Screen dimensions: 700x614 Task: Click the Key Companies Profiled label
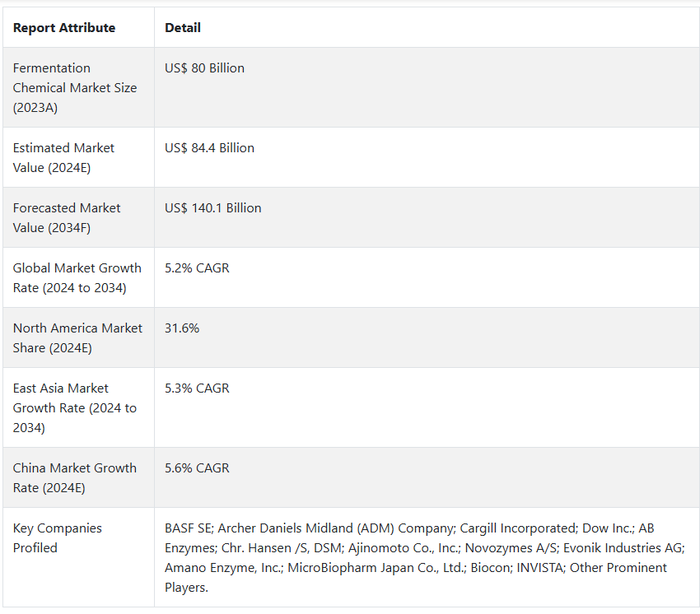click(x=57, y=537)
